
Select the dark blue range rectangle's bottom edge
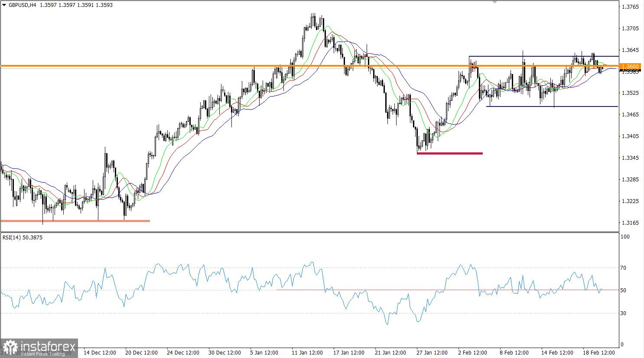(x=552, y=106)
